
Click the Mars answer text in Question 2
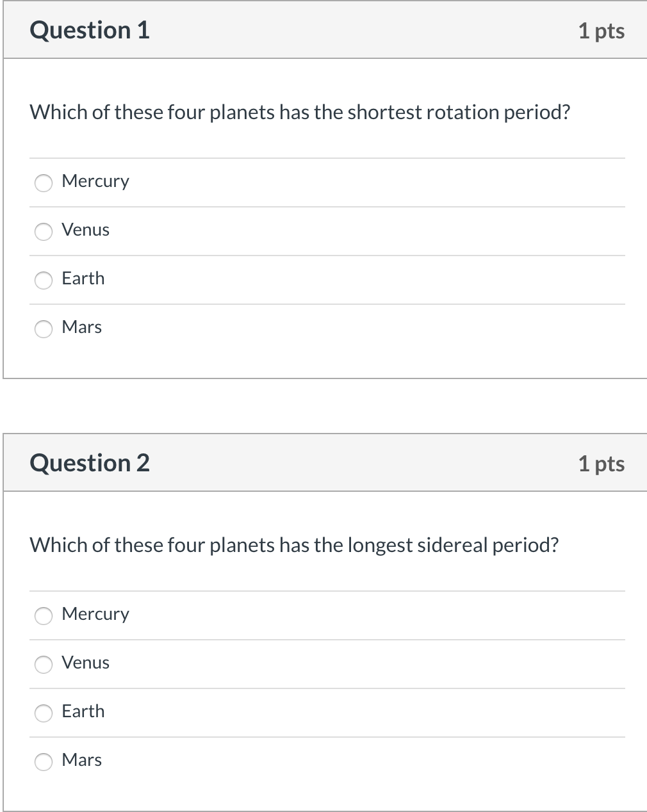coord(81,760)
